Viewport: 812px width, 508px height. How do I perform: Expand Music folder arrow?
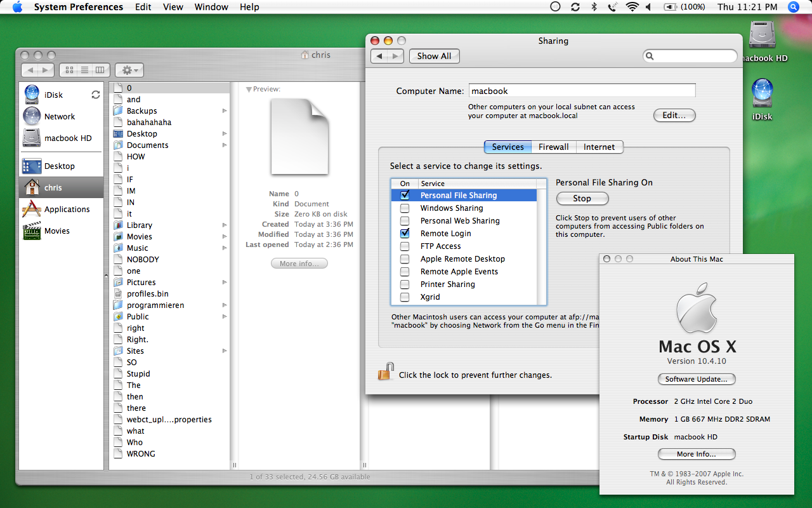pos(225,248)
